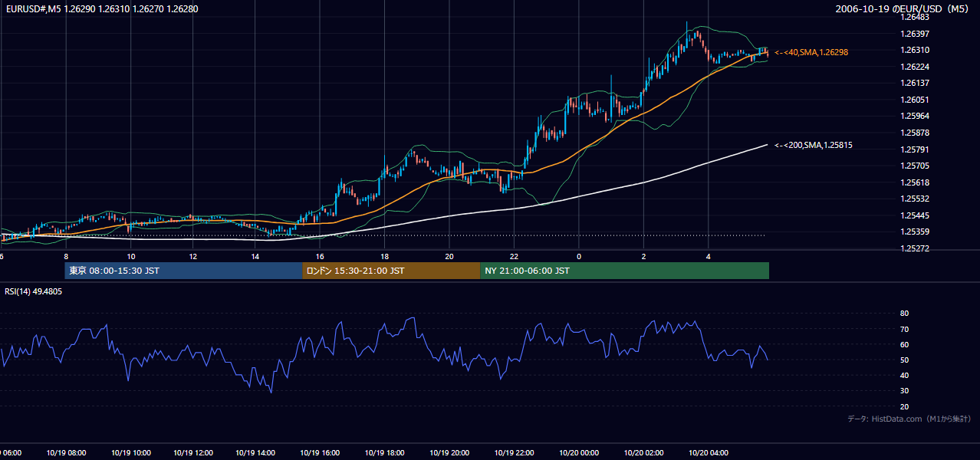Click hour tick 0 under price chart
Image resolution: width=980 pixels, height=460 pixels.
tap(579, 257)
